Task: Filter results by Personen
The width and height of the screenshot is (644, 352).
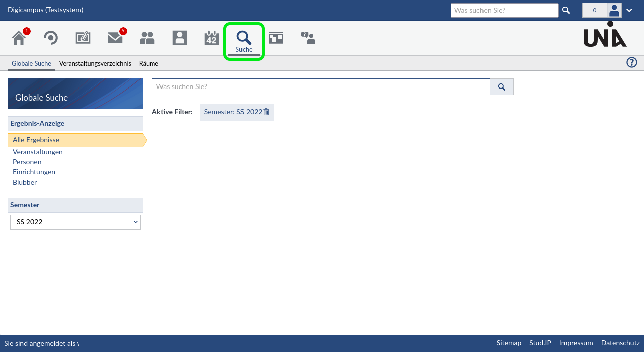Action: 27,162
